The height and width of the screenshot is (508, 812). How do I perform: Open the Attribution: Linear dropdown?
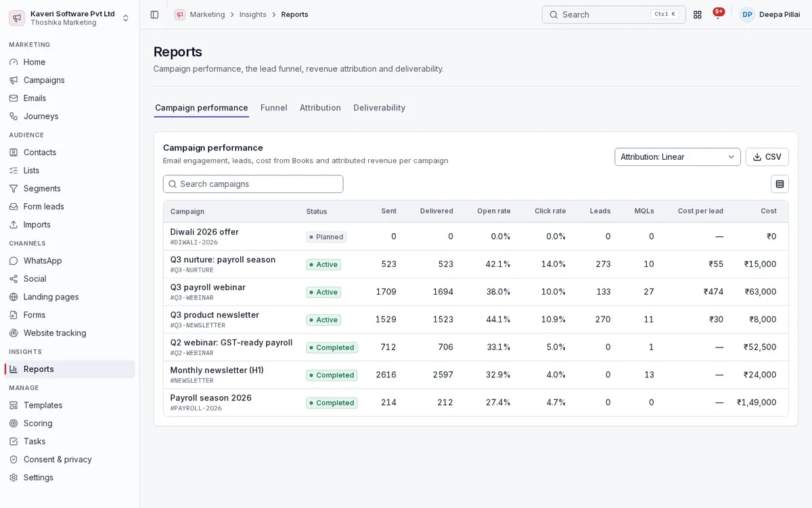[x=677, y=157]
